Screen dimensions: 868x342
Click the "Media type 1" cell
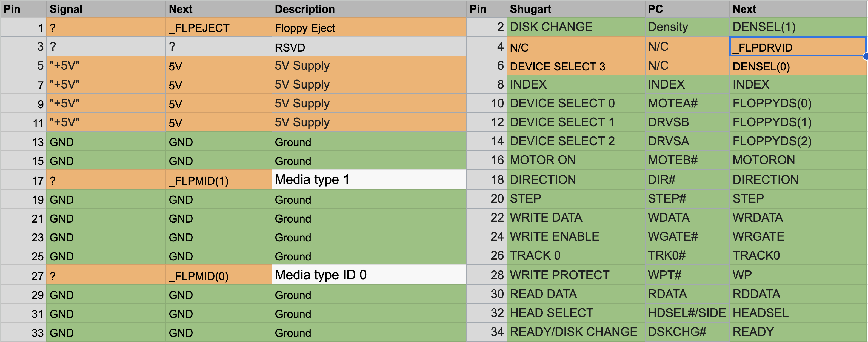369,179
